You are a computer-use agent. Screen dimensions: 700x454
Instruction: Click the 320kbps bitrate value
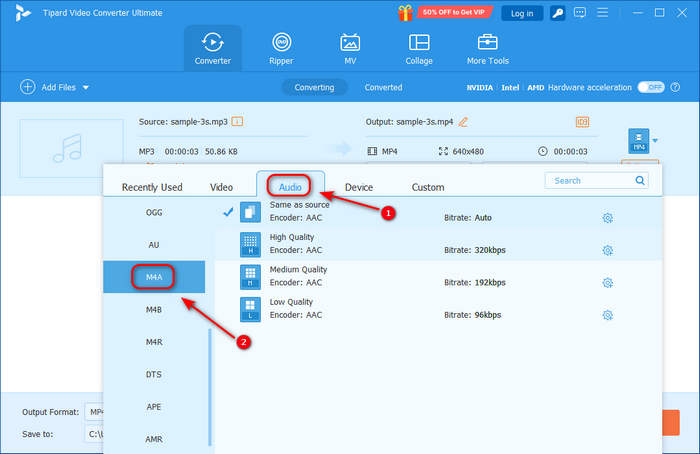point(490,250)
